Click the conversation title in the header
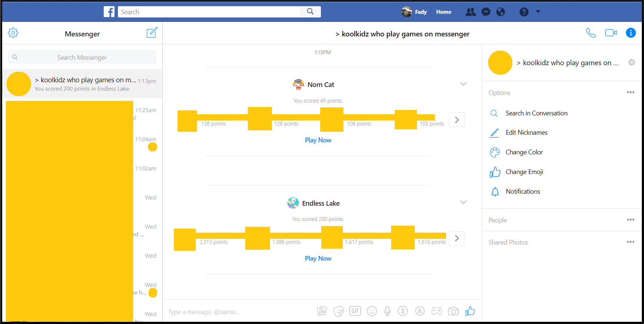 (x=402, y=34)
